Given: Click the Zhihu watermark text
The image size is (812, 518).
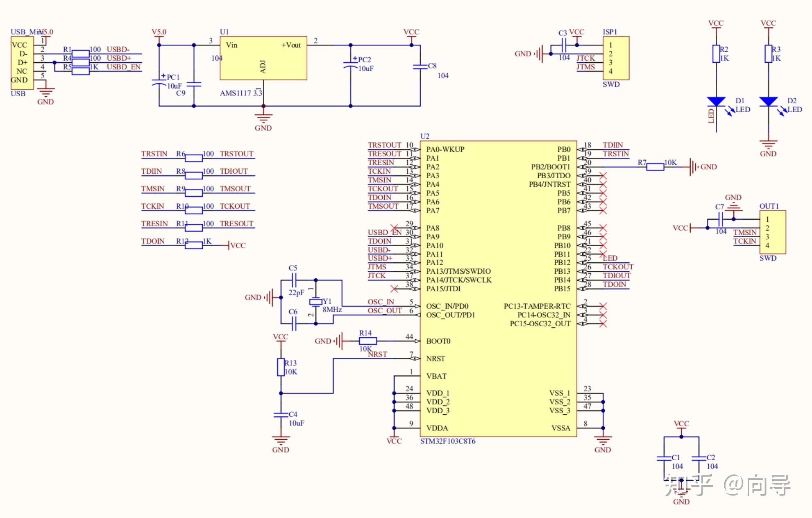Looking at the screenshot, I should coord(727,486).
